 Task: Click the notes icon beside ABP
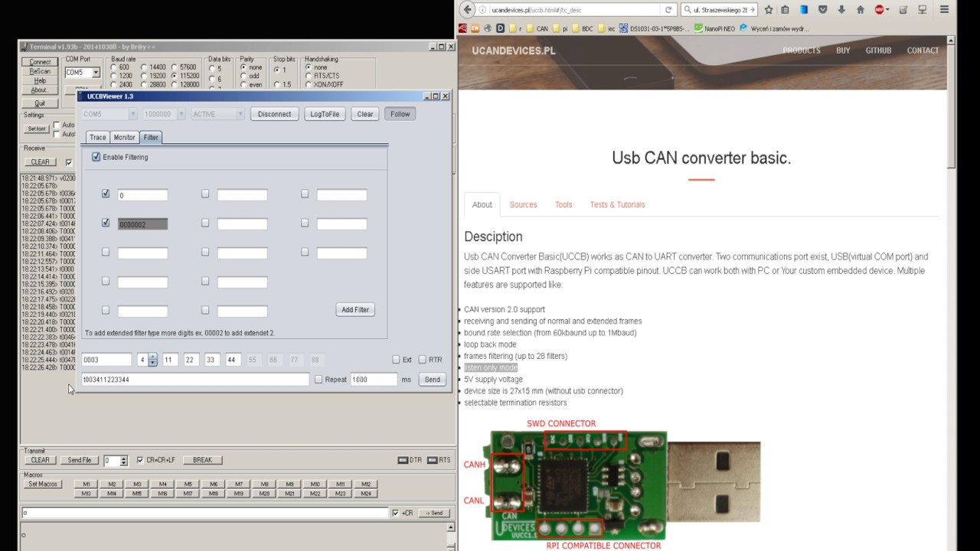click(x=904, y=10)
